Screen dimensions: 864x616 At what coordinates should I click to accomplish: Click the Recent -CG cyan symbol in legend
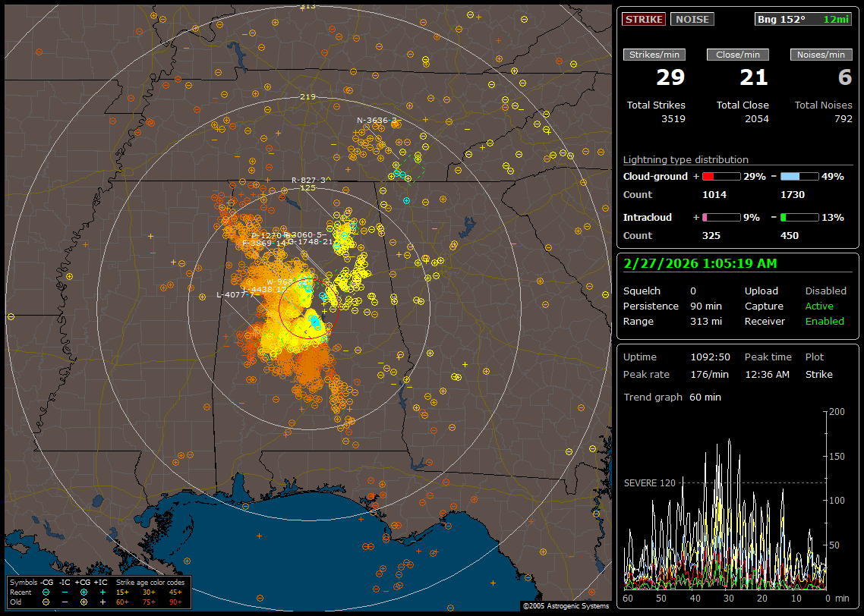(x=46, y=592)
